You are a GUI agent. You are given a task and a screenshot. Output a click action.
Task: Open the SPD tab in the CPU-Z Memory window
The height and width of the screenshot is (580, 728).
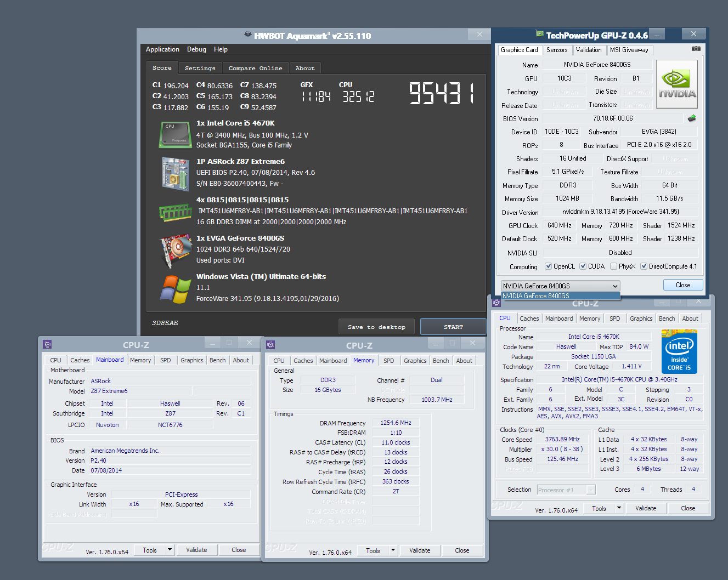pyautogui.click(x=388, y=361)
